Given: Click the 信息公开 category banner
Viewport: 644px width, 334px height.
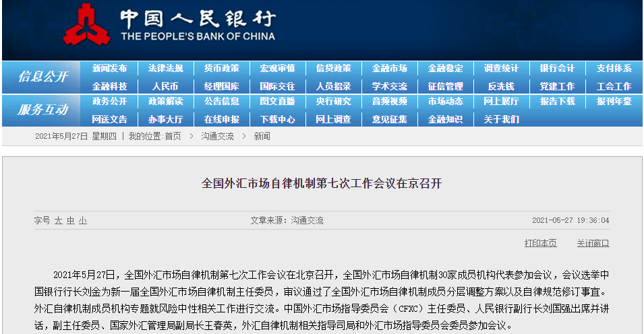Looking at the screenshot, I should tap(42, 77).
